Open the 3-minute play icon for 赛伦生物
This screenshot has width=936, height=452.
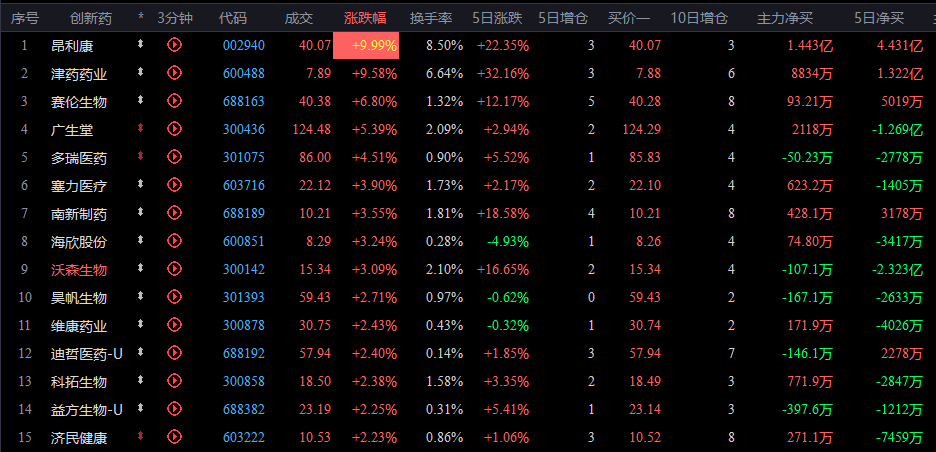(174, 101)
